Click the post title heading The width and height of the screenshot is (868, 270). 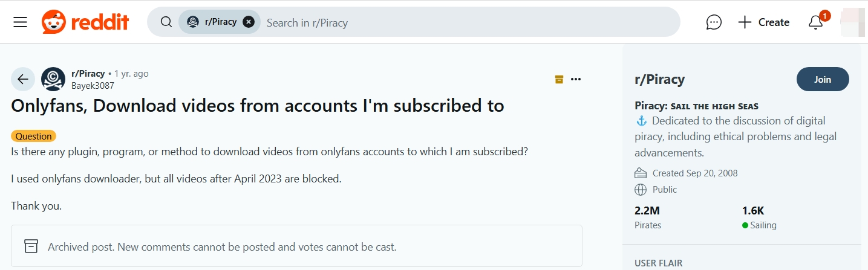coord(258,106)
